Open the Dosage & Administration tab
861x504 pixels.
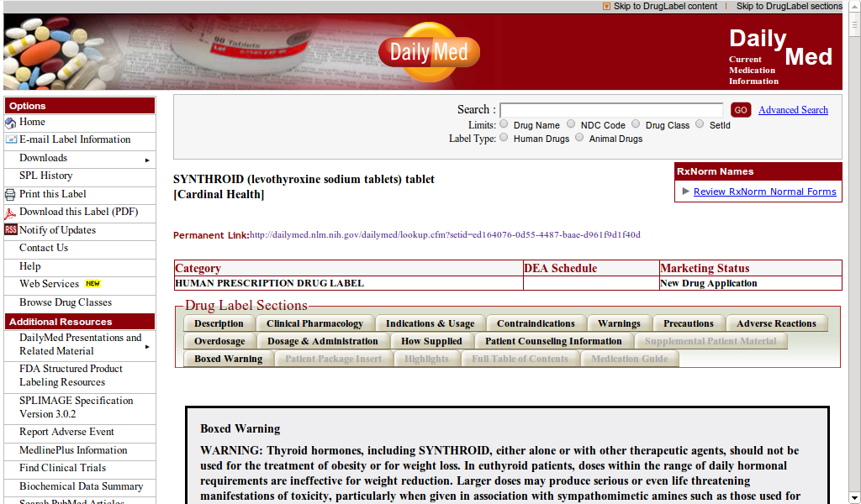coord(323,341)
